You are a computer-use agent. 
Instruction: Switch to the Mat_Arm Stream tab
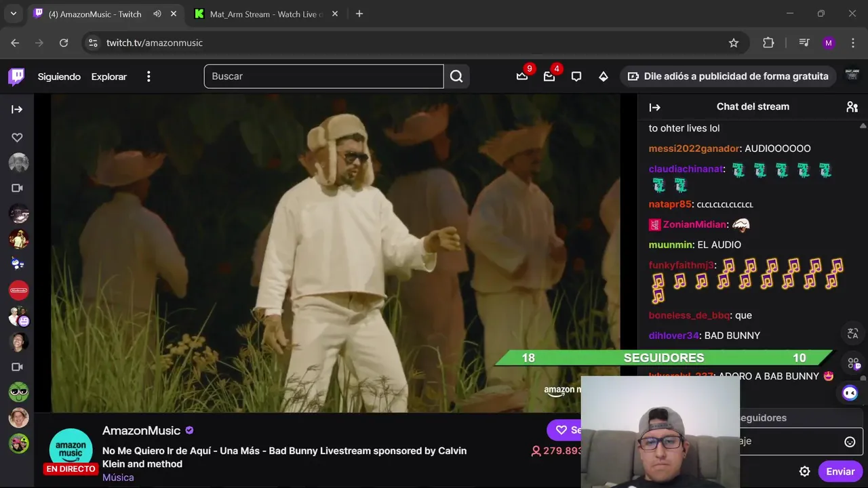coord(265,14)
